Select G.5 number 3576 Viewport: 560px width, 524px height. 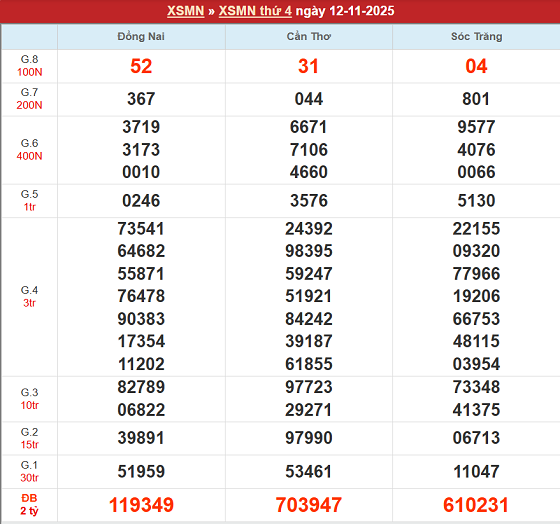click(309, 201)
